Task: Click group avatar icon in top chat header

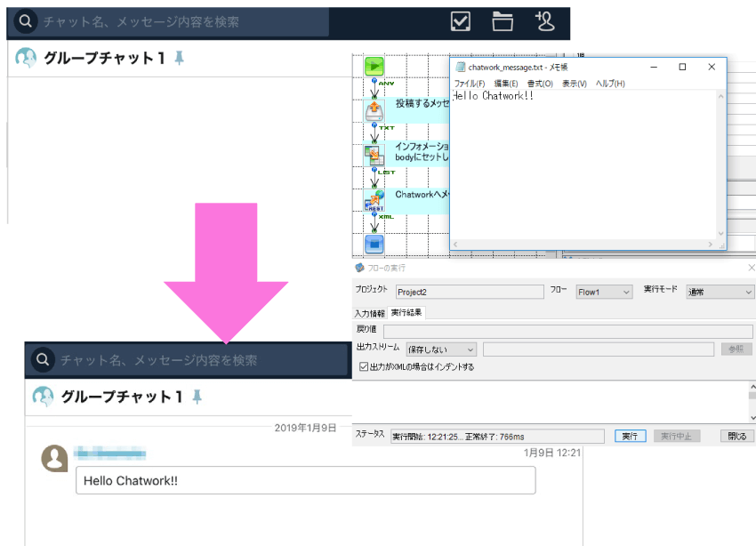Action: click(26, 58)
